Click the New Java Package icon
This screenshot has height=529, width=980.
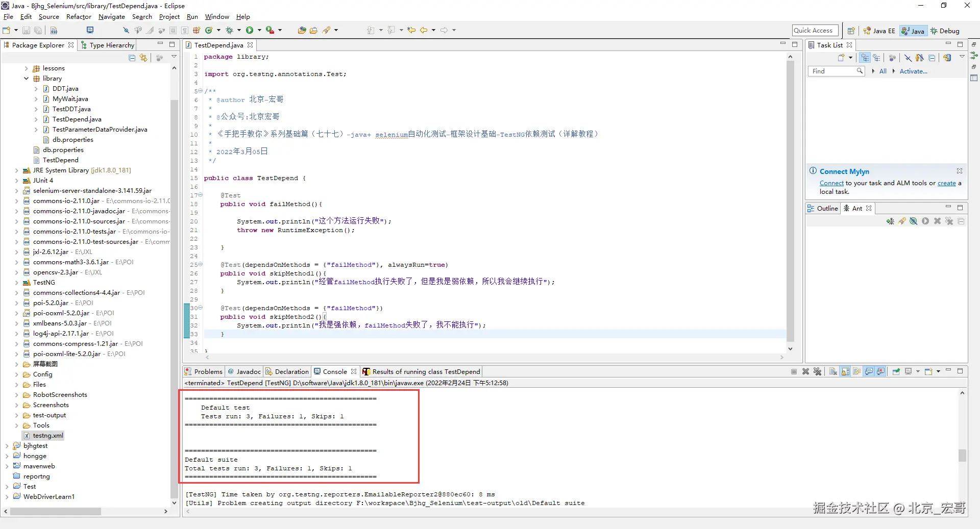click(x=197, y=30)
